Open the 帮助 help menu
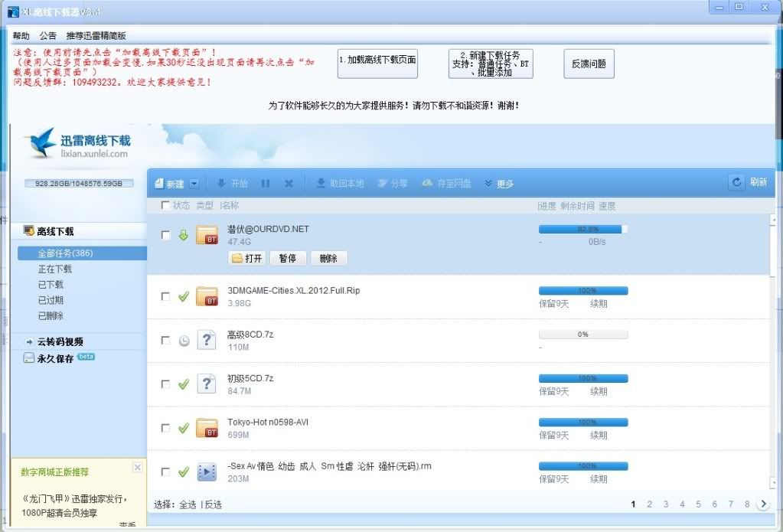This screenshot has height=532, width=783. pyautogui.click(x=21, y=35)
